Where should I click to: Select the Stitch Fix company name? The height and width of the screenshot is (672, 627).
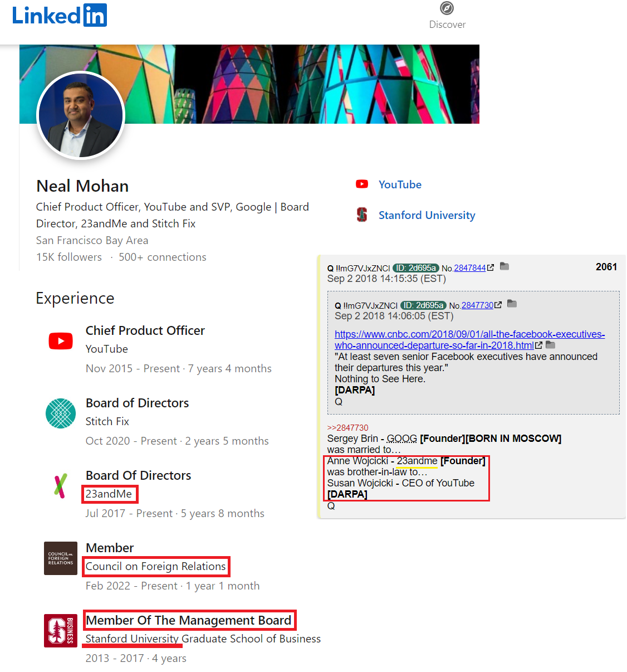pyautogui.click(x=107, y=421)
